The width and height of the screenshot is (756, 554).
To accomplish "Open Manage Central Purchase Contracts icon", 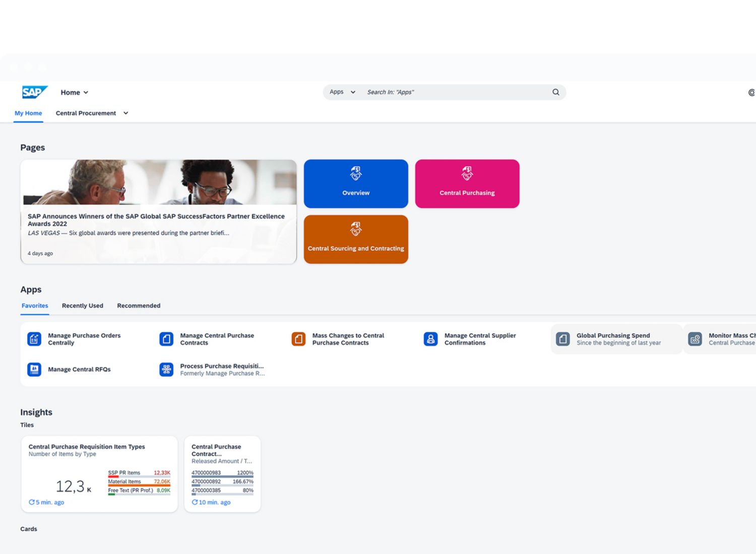I will (x=166, y=339).
